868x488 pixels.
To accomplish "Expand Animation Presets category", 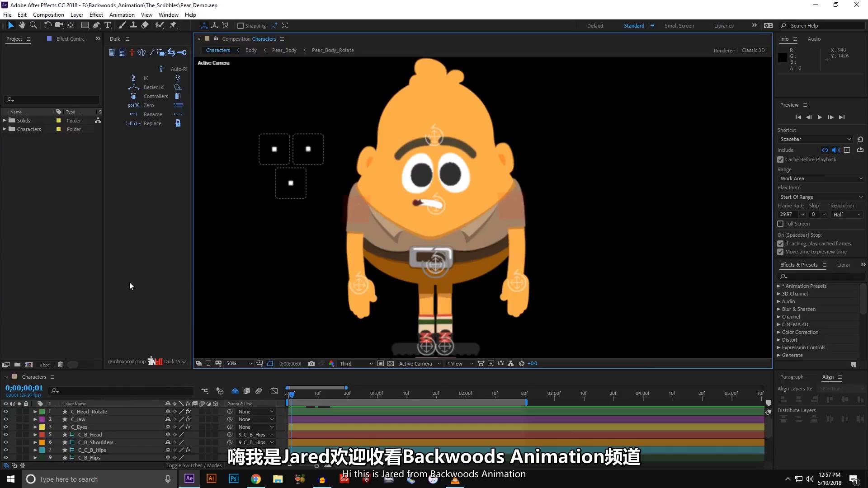I will [778, 286].
